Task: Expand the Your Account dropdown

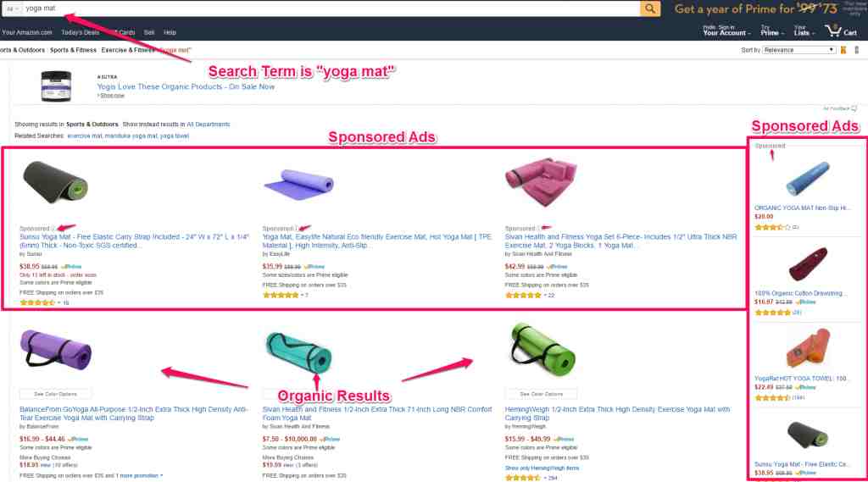Action: [726, 30]
